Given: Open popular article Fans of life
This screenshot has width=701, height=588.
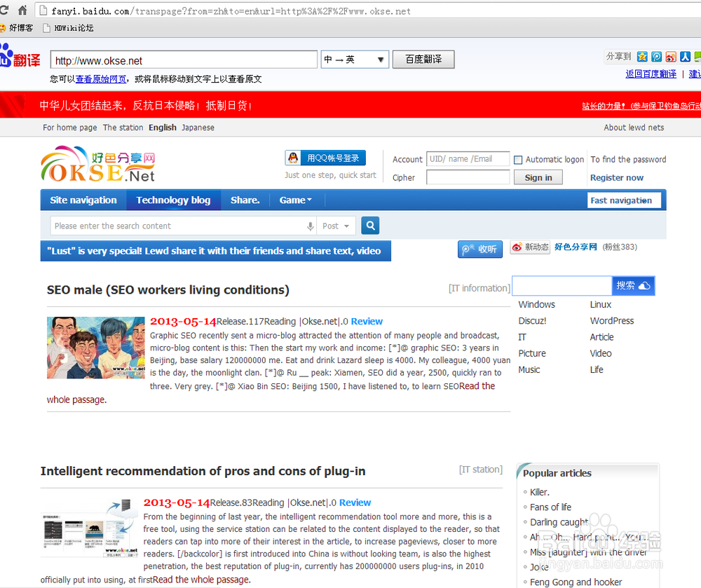Looking at the screenshot, I should [550, 507].
